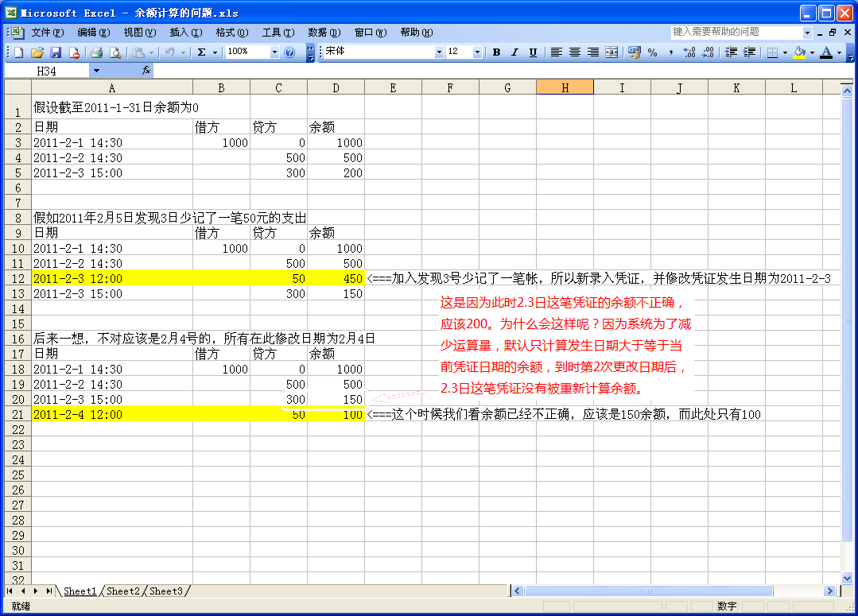Expand the Name Box dropdown arrow
This screenshot has width=858, height=616.
[x=96, y=71]
